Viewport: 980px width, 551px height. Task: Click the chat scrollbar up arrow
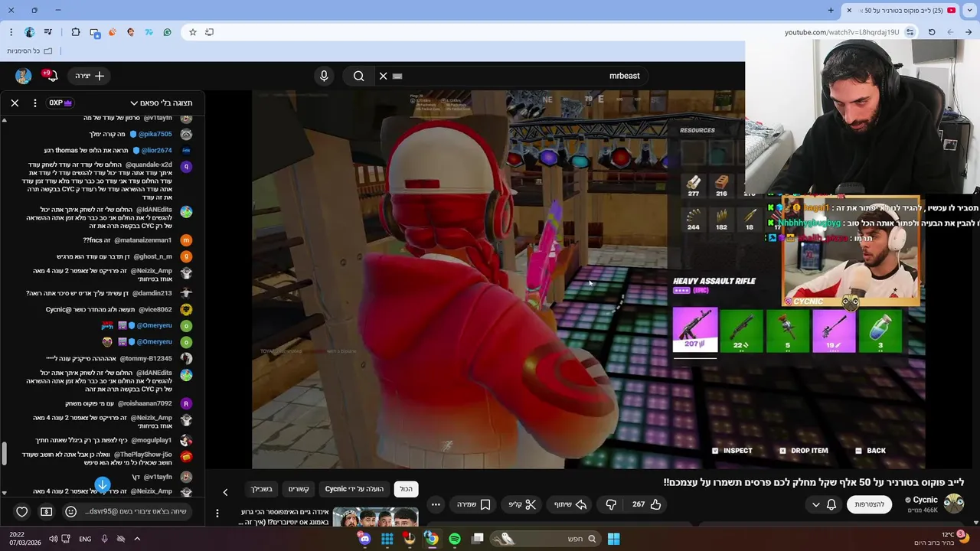pos(4,120)
